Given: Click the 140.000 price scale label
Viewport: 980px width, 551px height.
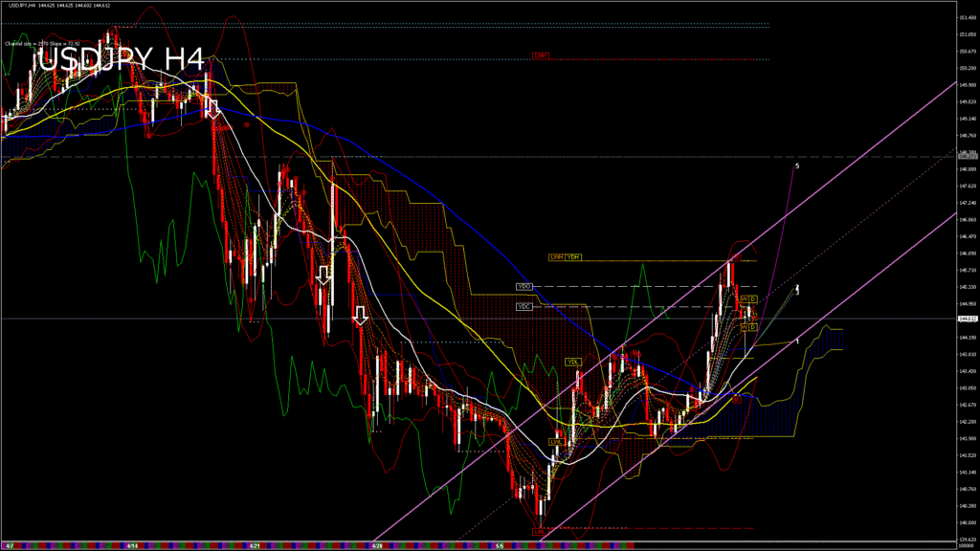Looking at the screenshot, I should pos(967,522).
